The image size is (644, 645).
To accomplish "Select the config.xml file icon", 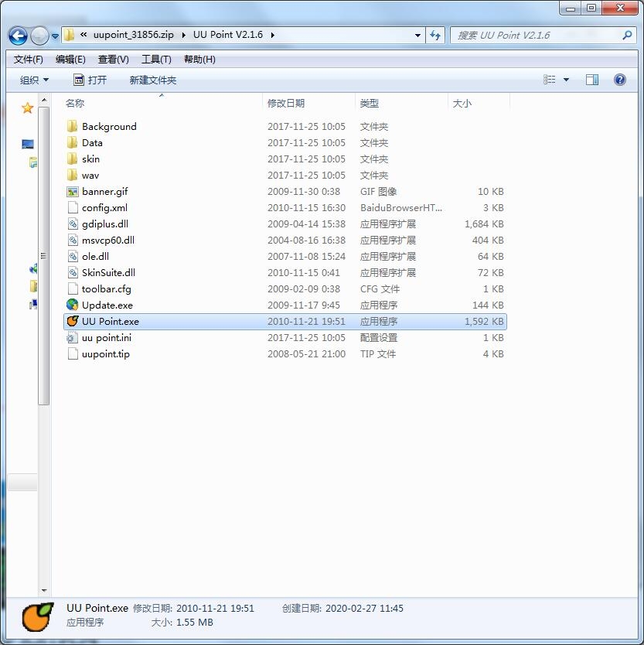I will [73, 208].
